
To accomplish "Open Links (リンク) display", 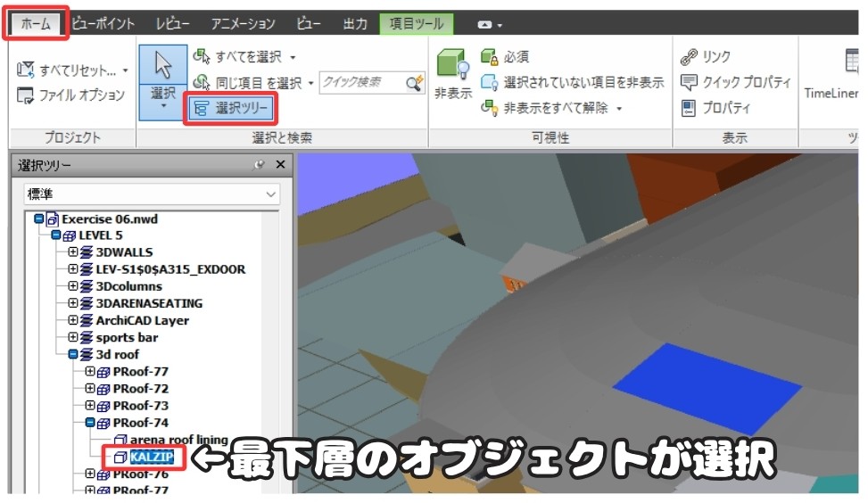I will [x=706, y=57].
